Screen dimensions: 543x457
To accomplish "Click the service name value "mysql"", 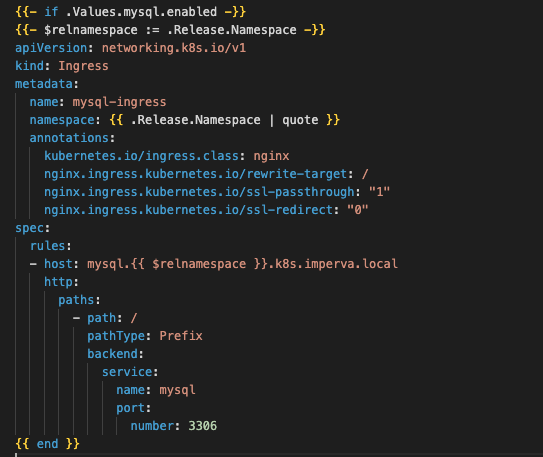I will 177,390.
